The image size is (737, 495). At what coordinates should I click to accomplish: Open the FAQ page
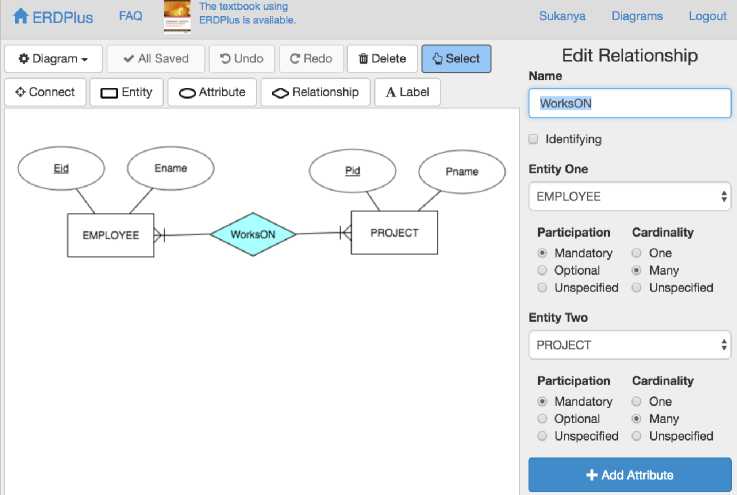[130, 16]
